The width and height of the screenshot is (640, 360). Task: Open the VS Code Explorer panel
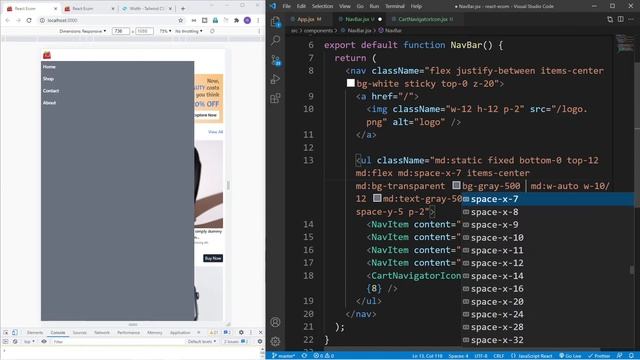click(276, 21)
